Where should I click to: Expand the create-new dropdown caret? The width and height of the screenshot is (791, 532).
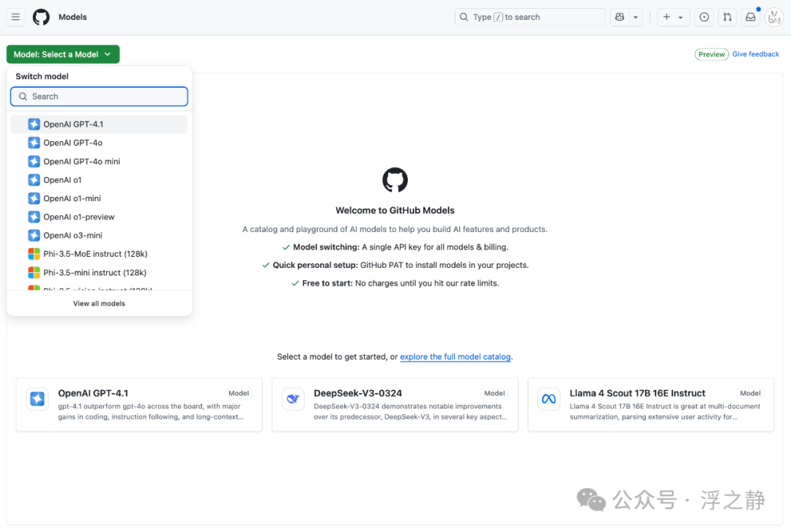pos(681,17)
